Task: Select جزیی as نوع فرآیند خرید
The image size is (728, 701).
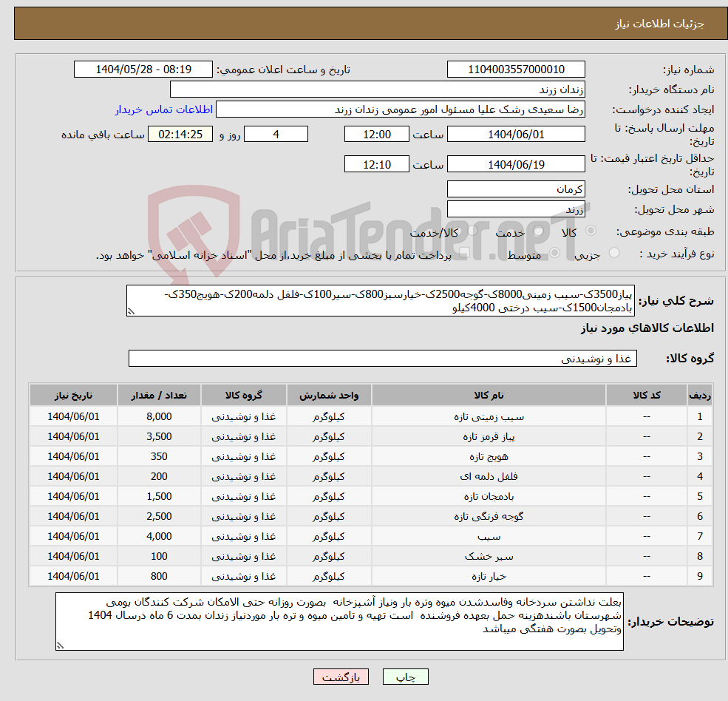Action: pos(614,251)
